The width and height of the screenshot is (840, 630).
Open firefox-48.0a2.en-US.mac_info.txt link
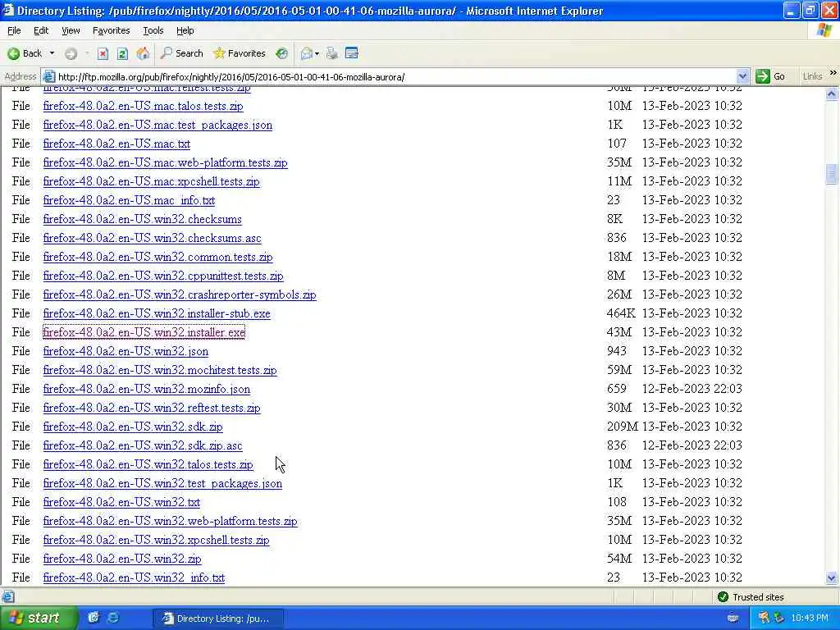(129, 200)
